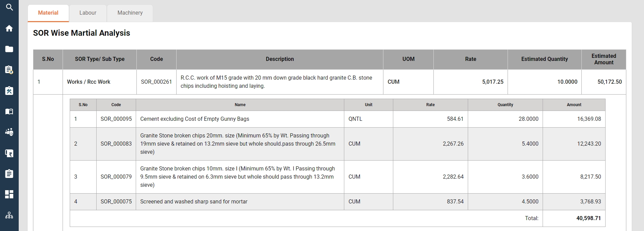
Task: Go to home via sidebar icon
Action: pyautogui.click(x=9, y=28)
